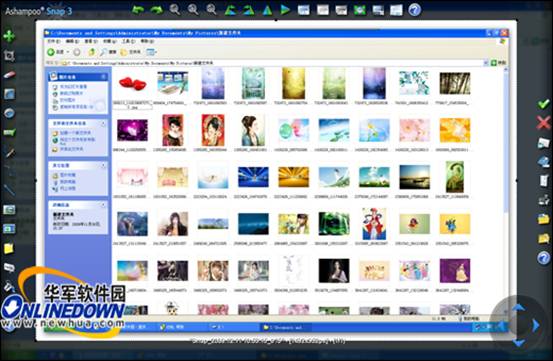
Task: Click the green checkmark to accept capture
Action: point(543,104)
